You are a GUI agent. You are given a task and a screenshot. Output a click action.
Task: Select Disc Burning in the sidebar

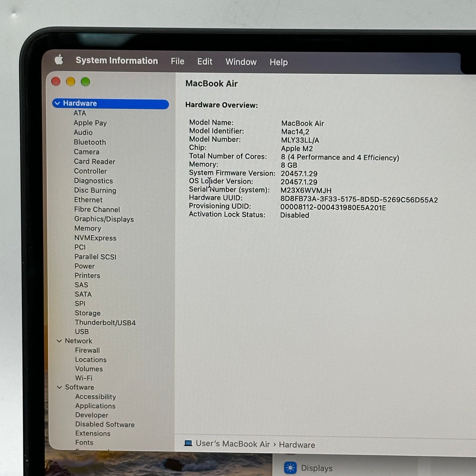(95, 190)
